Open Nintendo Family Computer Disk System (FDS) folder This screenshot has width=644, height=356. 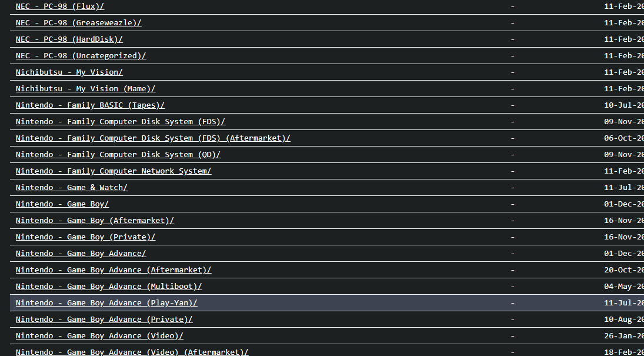pyautogui.click(x=121, y=121)
